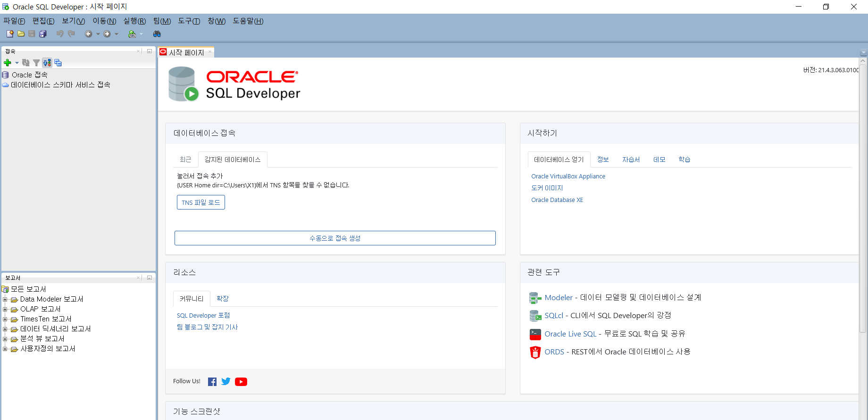Open the tab list dropdown at editor top-right
This screenshot has height=420, width=868.
[864, 52]
